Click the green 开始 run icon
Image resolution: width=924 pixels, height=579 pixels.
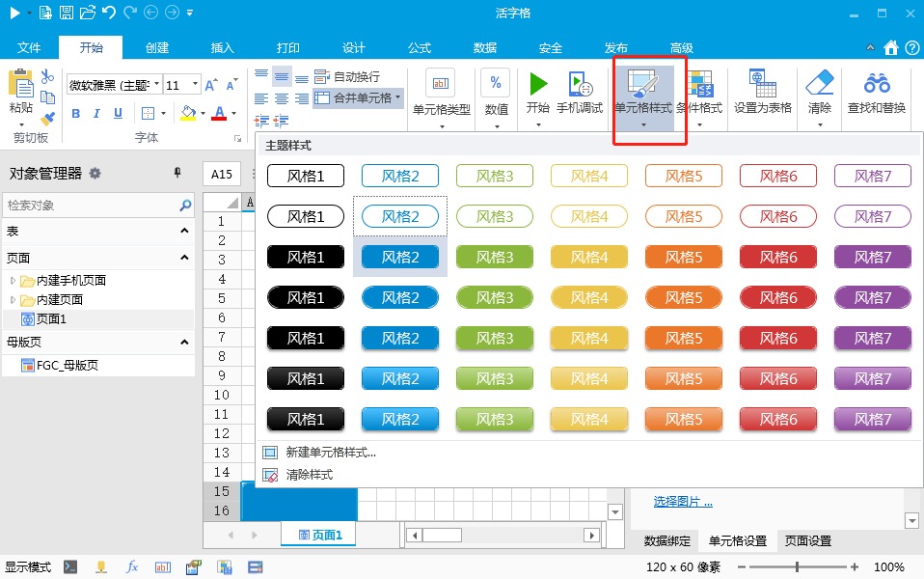click(x=537, y=84)
